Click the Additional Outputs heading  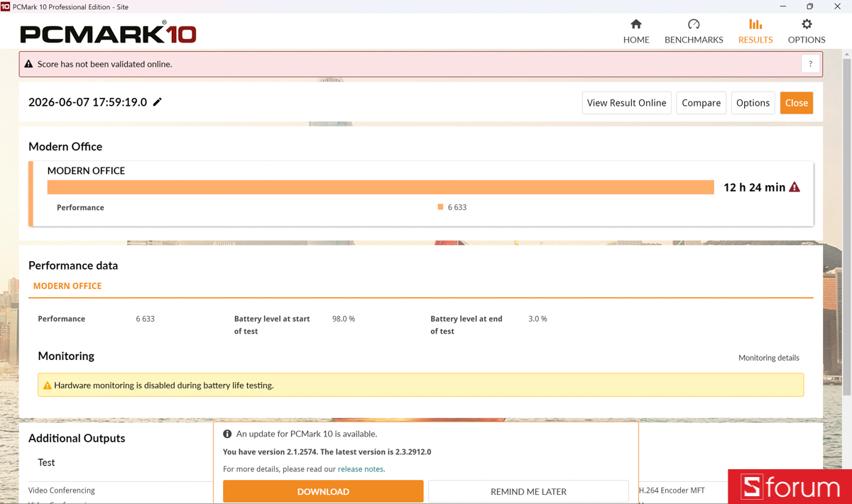click(77, 438)
